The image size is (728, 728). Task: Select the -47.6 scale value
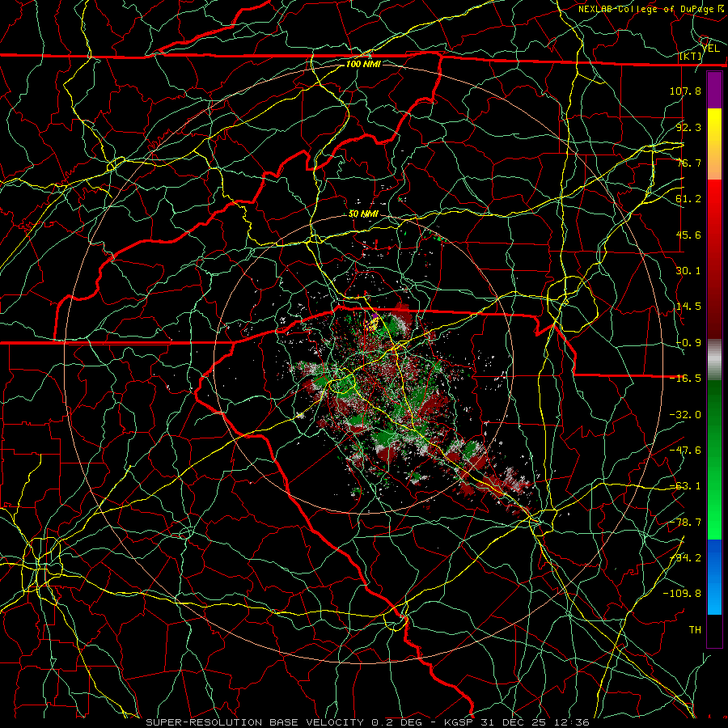[685, 451]
